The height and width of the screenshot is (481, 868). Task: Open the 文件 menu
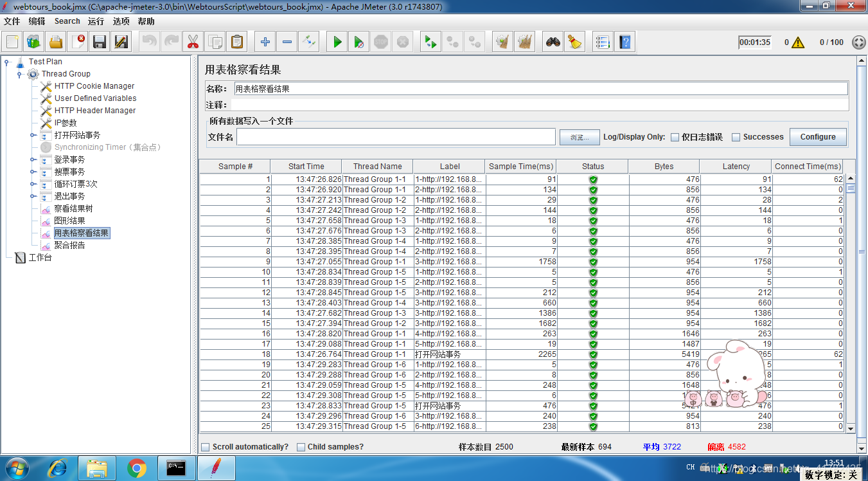[x=12, y=21]
